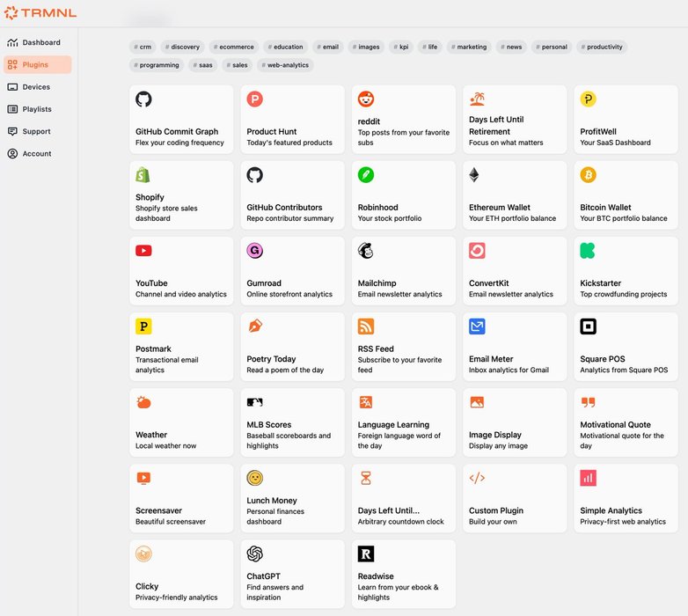This screenshot has height=616, width=688.
Task: Select the productivity tag filter
Action: click(602, 47)
